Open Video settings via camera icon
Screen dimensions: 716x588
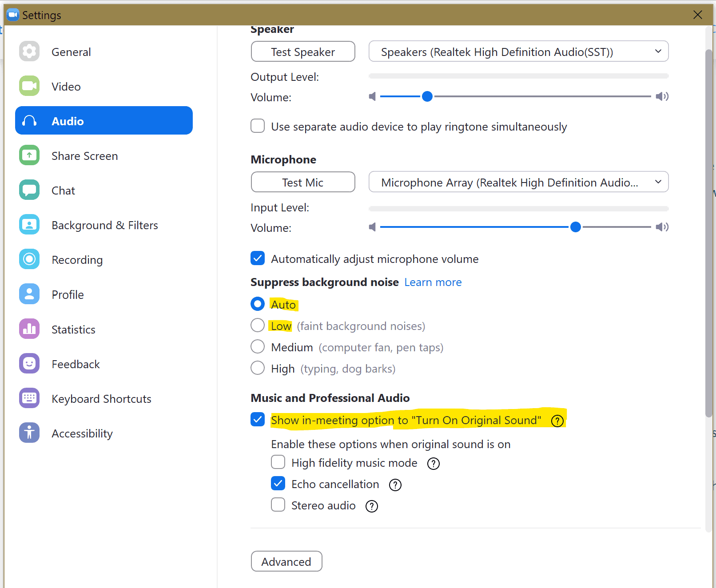pyautogui.click(x=29, y=86)
